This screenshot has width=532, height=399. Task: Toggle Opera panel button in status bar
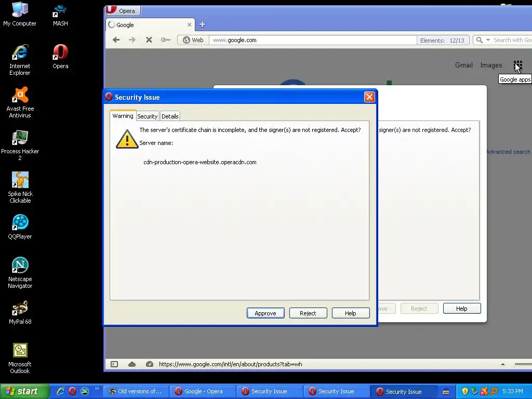click(x=114, y=364)
